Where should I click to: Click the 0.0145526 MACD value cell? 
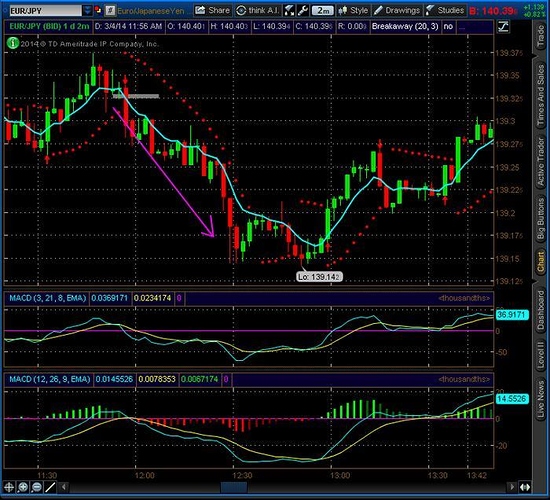coord(114,379)
